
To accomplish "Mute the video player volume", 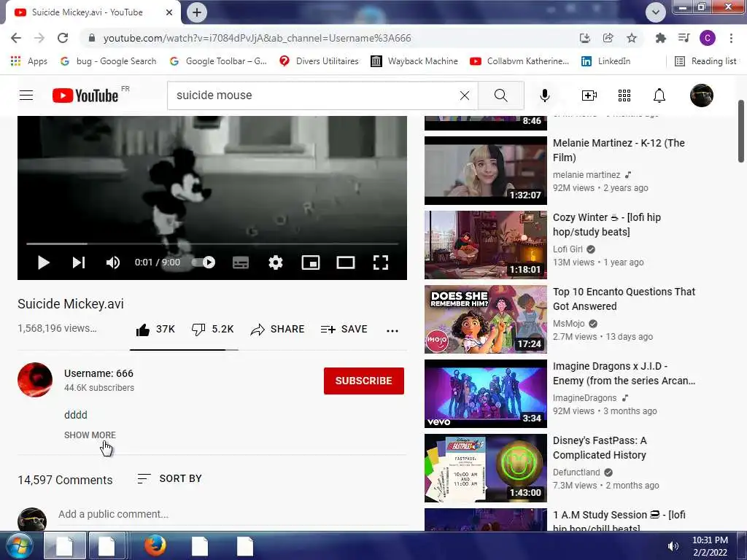I will click(112, 262).
